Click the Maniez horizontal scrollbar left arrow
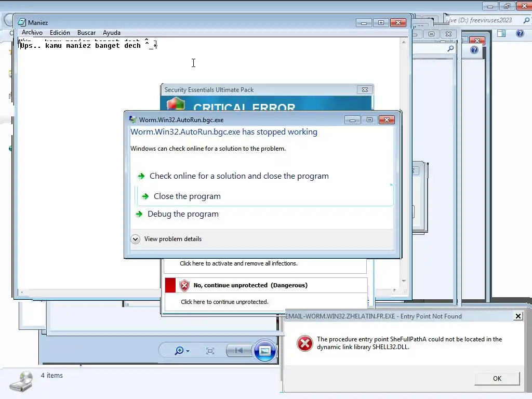Screen dimensions: 532x399 click(x=22, y=292)
